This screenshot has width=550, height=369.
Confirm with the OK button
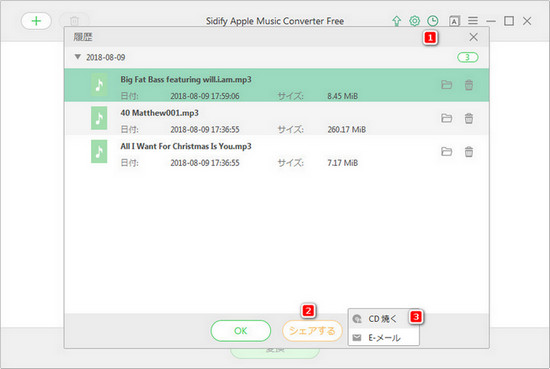(x=241, y=330)
